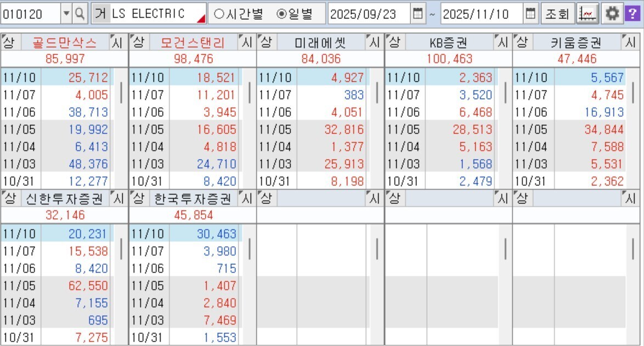Click the 한국투자증권 11/10 value 30,463
The width and height of the screenshot is (644, 346).
(217, 234)
